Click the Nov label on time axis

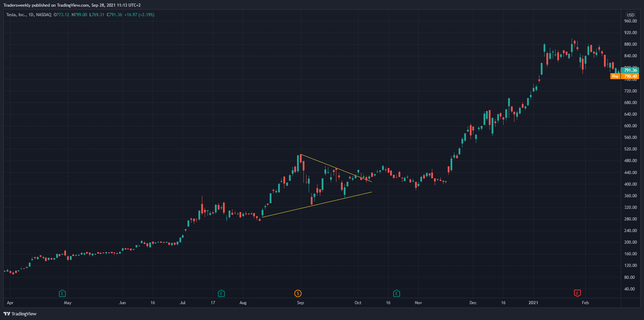(x=418, y=303)
